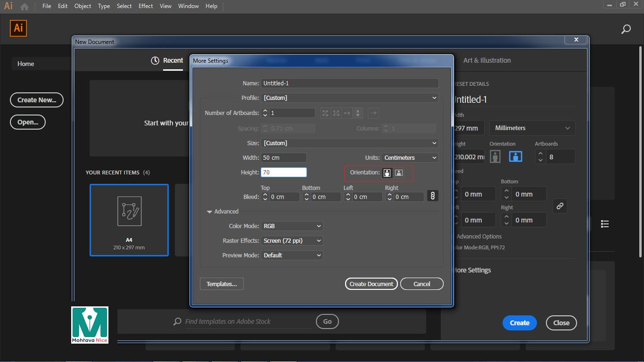The width and height of the screenshot is (644, 362).
Task: Click the Adobe Illustrator logo icon
Action: 18,28
